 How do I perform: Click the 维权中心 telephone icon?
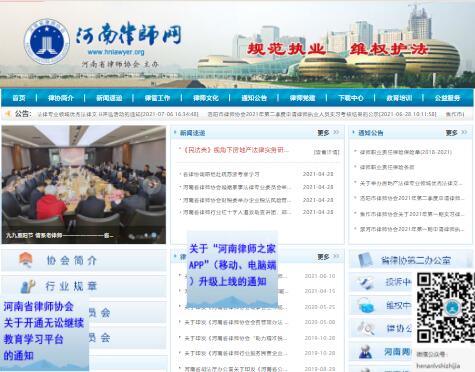click(365, 305)
